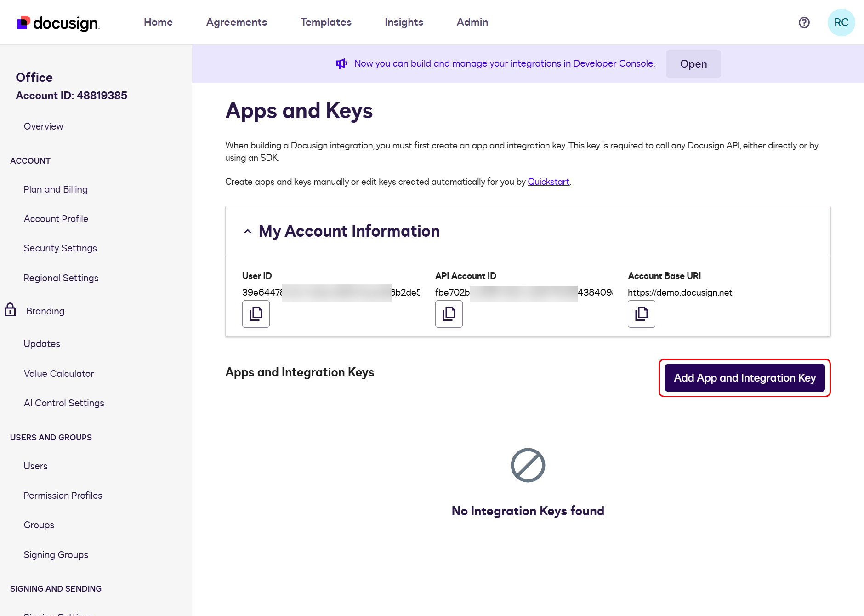Viewport: 864px width, 616px height.
Task: Open Account Profile page
Action: click(56, 219)
